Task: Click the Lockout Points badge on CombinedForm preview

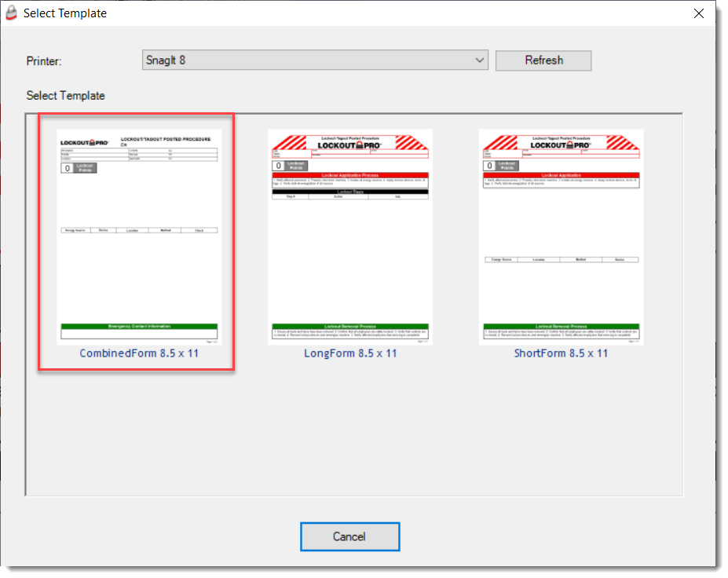Action: [x=79, y=168]
